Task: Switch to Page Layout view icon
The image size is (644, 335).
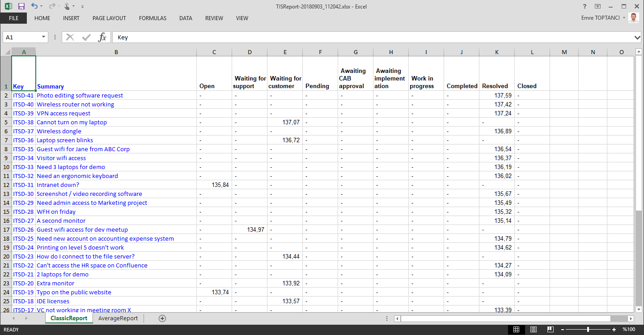Action: pos(533,330)
